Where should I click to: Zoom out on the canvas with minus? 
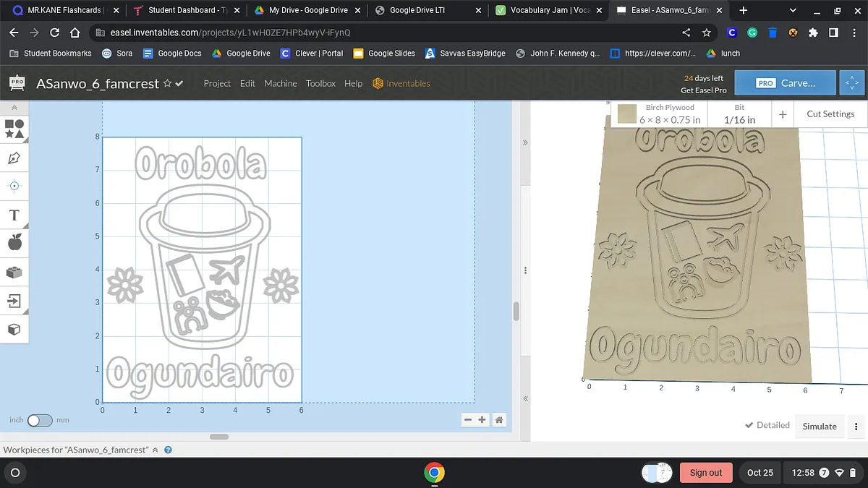click(x=468, y=420)
